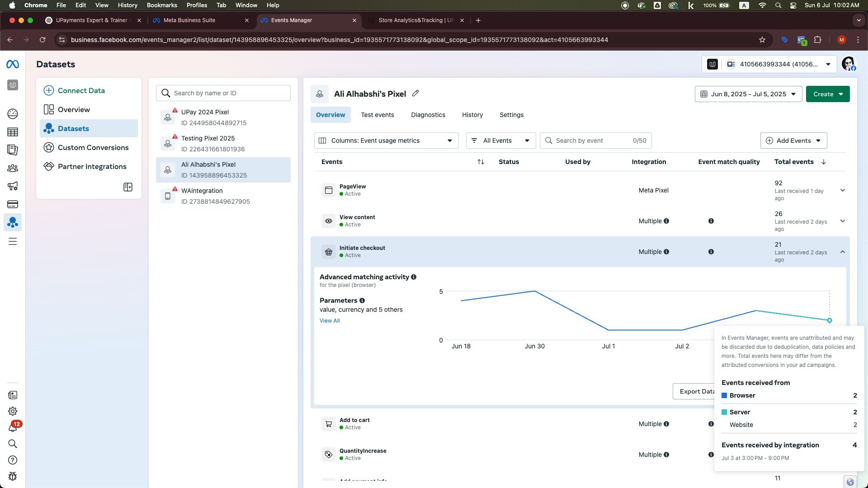Open notifications bell with 12 badge
868x488 pixels.
[x=13, y=427]
